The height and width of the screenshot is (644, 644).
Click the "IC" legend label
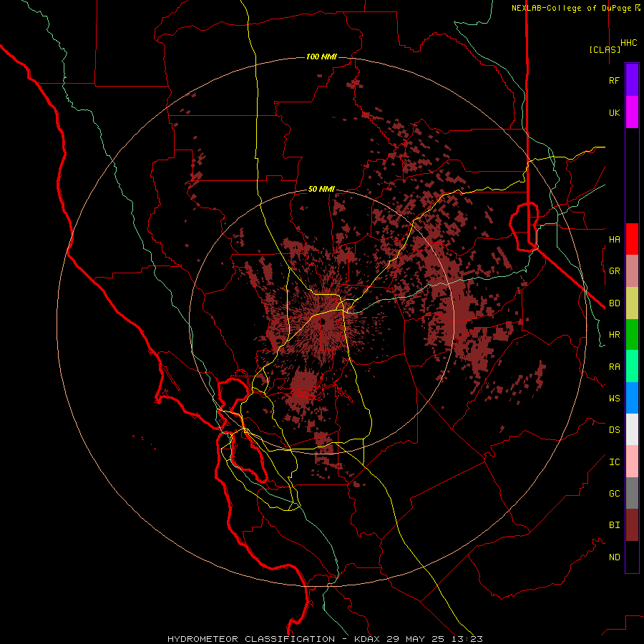coord(614,462)
